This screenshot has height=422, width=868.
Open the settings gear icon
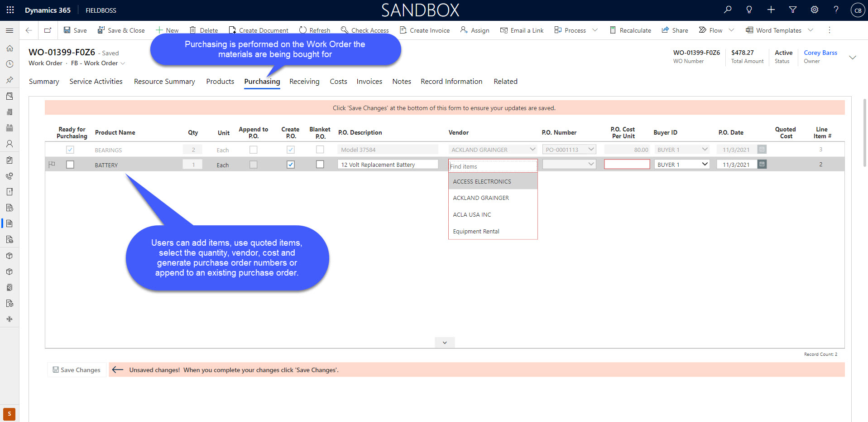pyautogui.click(x=815, y=10)
